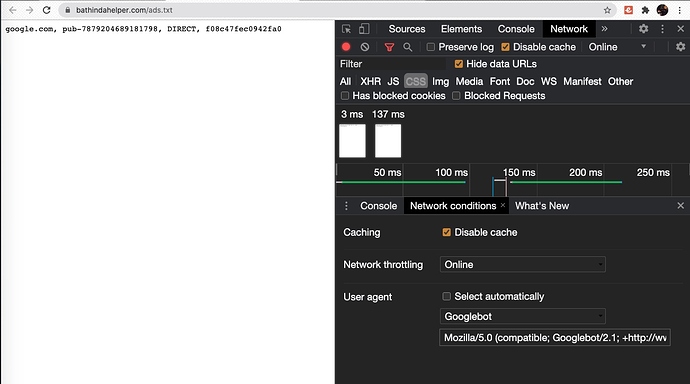This screenshot has width=690, height=384.
Task: Toggle the network filter bar
Action: [x=389, y=47]
